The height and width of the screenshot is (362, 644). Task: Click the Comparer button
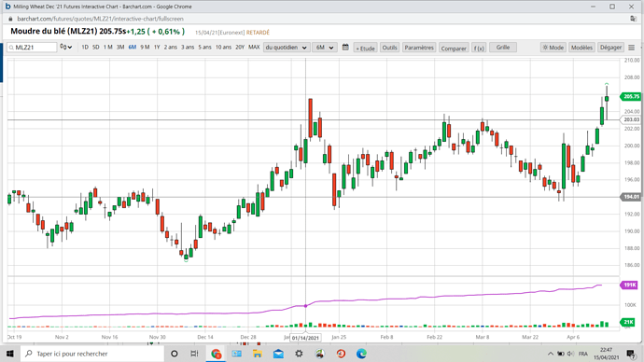[454, 48]
